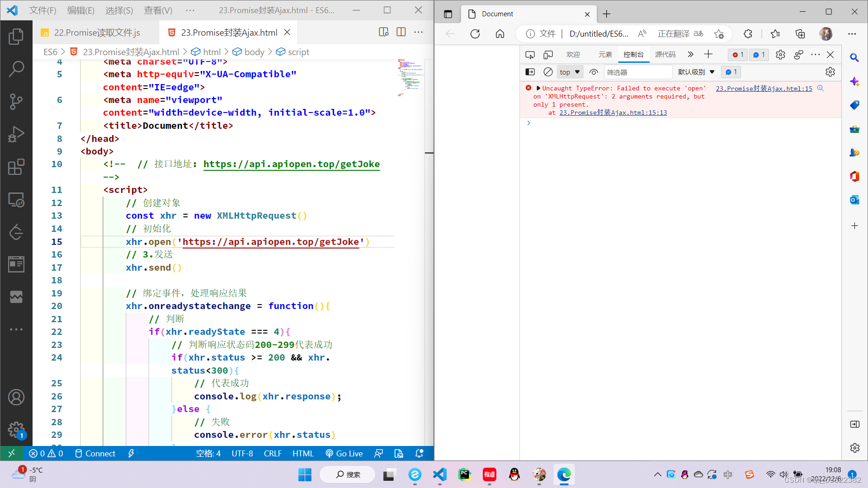Open Source Control view in sidebar
868x488 pixels.
point(17,102)
